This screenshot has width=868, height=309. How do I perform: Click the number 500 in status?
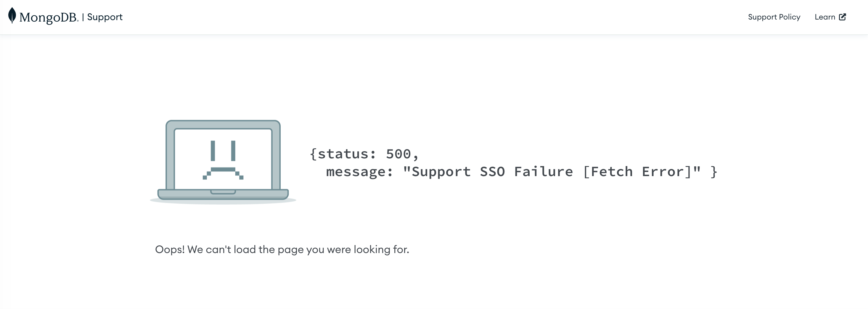[398, 154]
